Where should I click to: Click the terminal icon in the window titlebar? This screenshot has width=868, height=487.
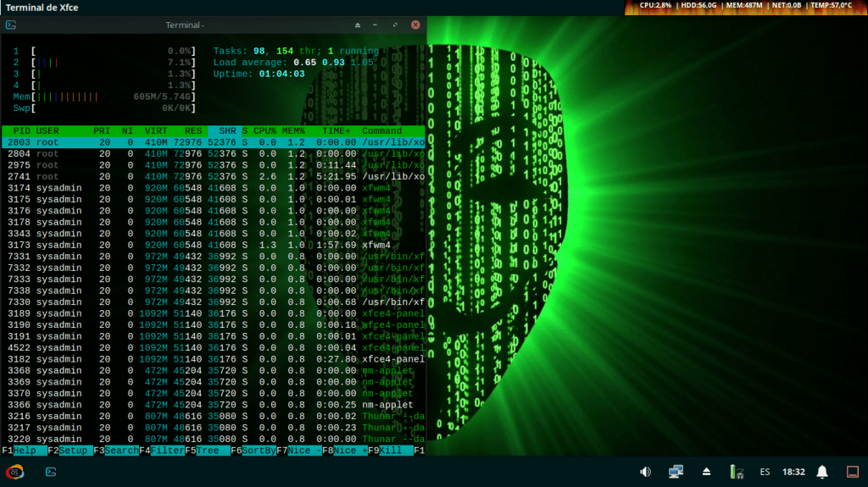point(11,25)
